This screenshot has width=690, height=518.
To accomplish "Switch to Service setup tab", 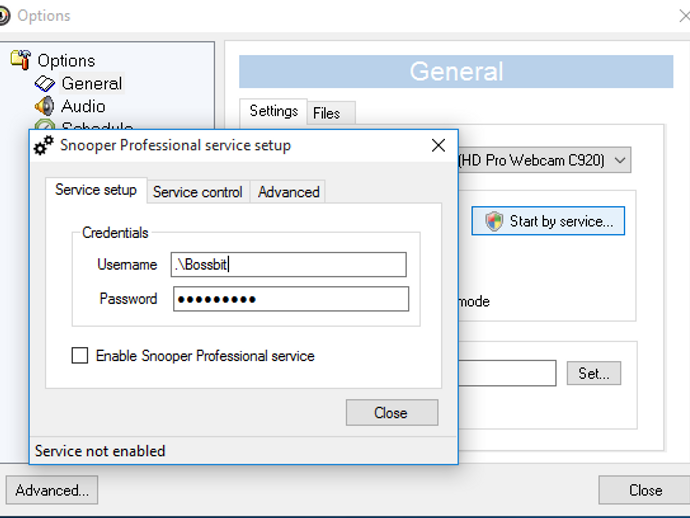I will 96,190.
